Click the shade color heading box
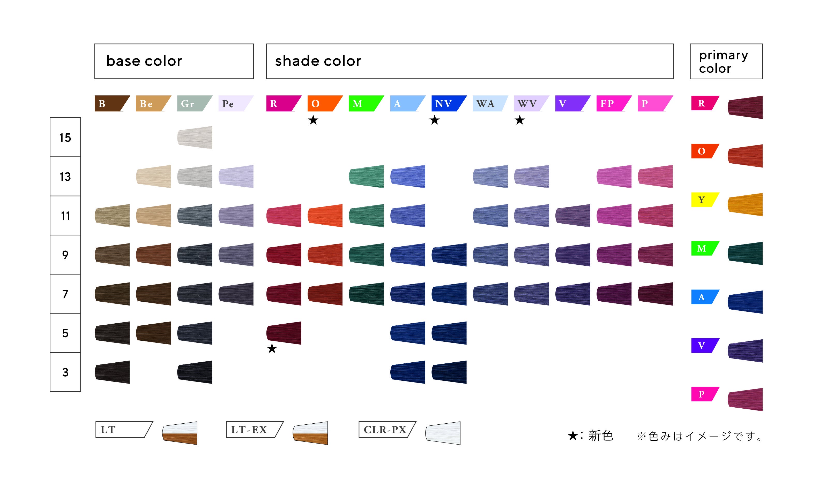Image resolution: width=819 pixels, height=504 pixels. [469, 61]
